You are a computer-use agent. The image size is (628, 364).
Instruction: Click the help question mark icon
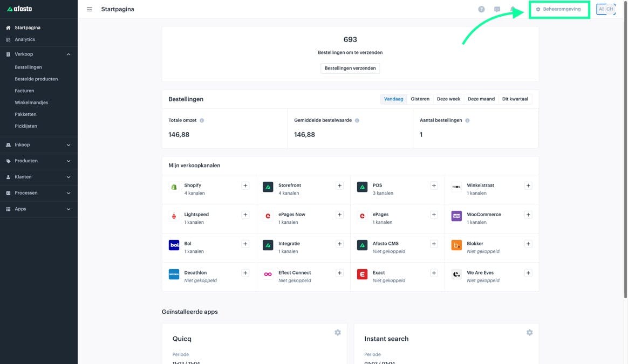point(481,9)
